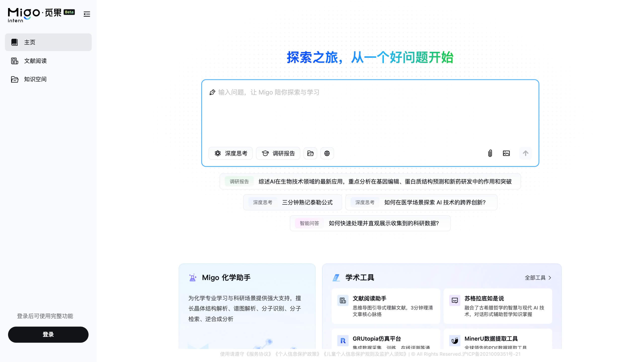
Task: Enable the 深度思考 mode toggle
Action: coord(230,153)
